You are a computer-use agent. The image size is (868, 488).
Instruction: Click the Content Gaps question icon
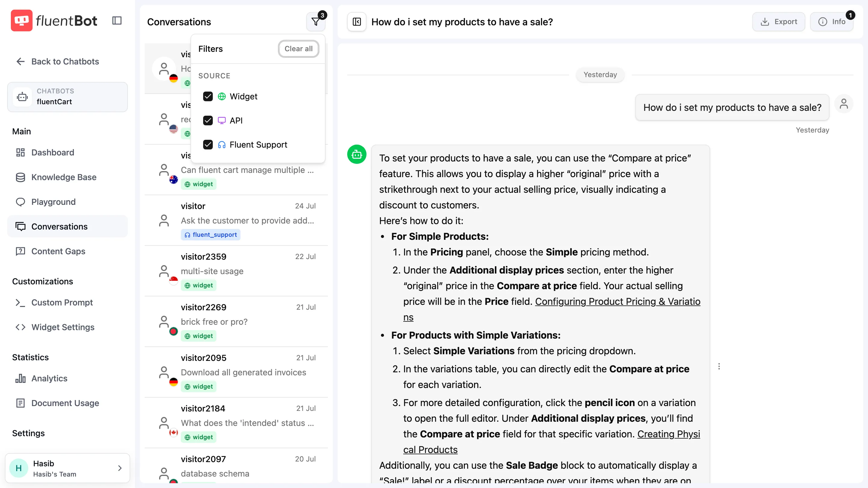pyautogui.click(x=20, y=251)
